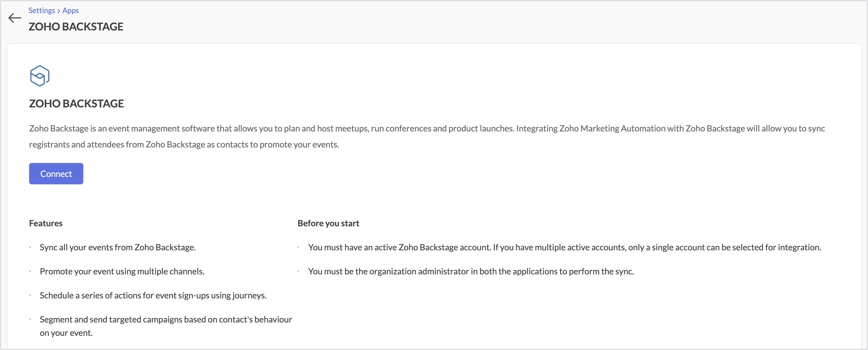Select the 'Schedule a series of actions' feature

(153, 295)
